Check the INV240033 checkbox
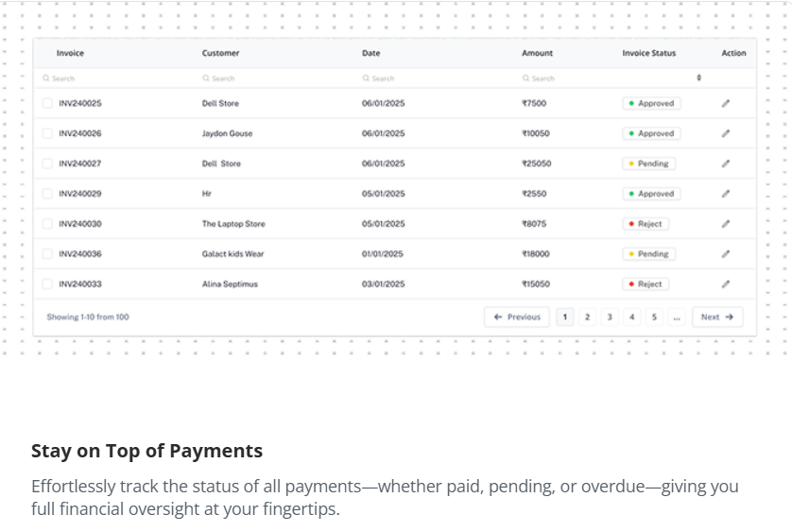 pos(47,283)
